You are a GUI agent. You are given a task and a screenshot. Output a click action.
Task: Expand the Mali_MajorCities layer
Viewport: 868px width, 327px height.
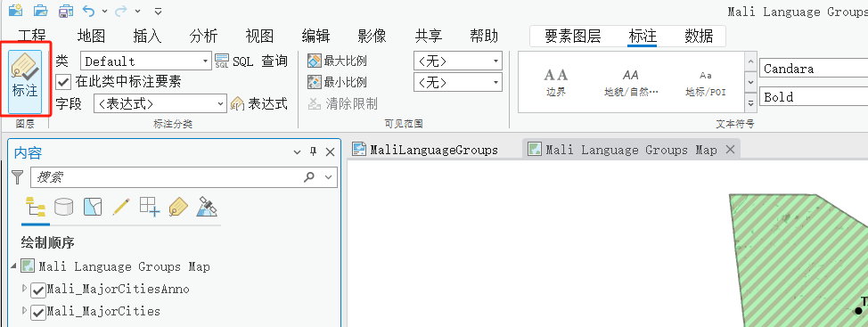[x=24, y=311]
